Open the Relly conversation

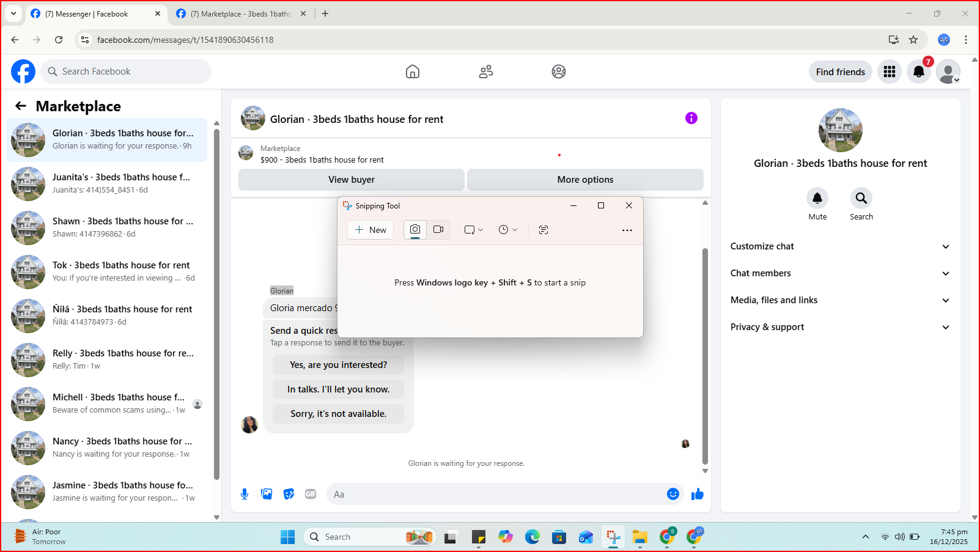[107, 359]
